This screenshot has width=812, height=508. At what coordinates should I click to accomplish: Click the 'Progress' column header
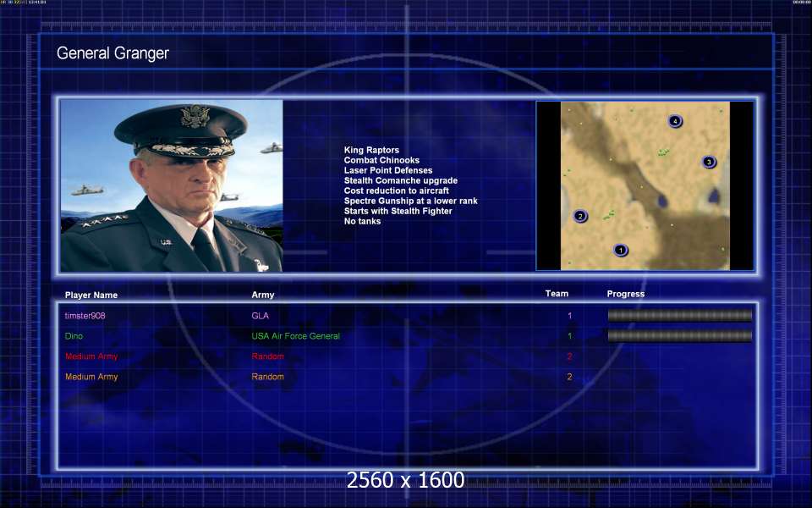pyautogui.click(x=626, y=294)
